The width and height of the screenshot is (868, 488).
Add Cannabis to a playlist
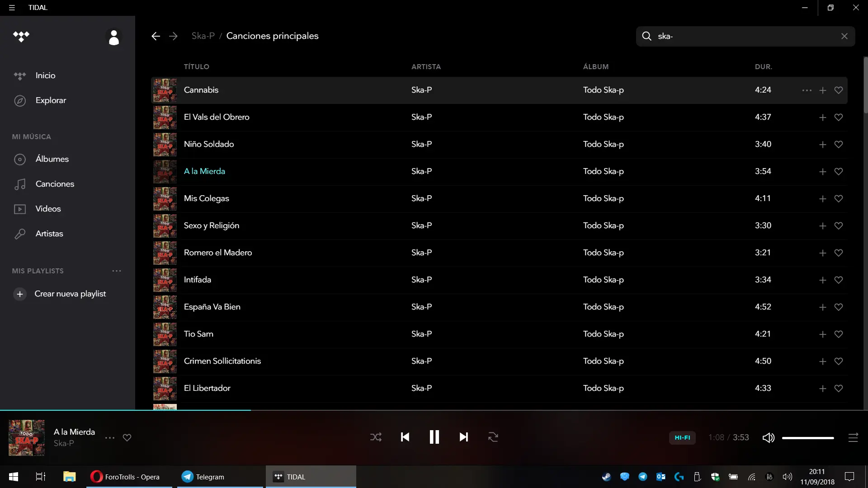(823, 90)
